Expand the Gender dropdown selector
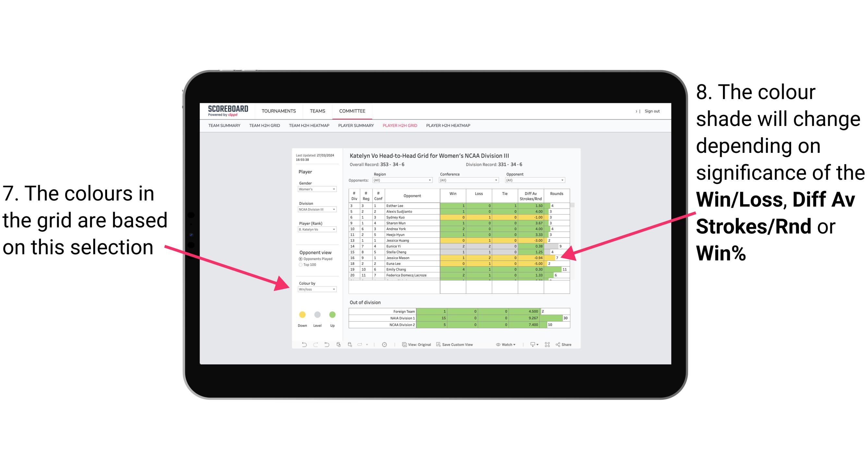This screenshot has height=467, width=868. coord(333,190)
